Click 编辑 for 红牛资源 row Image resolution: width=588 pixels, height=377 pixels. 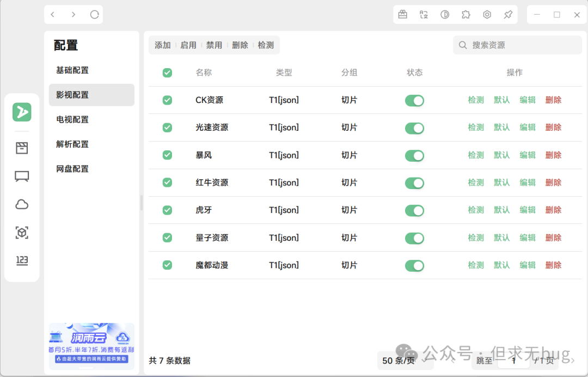528,183
